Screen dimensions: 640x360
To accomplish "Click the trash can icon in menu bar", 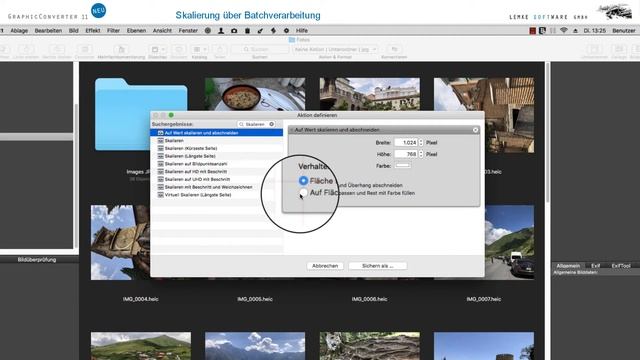I will [247, 31].
